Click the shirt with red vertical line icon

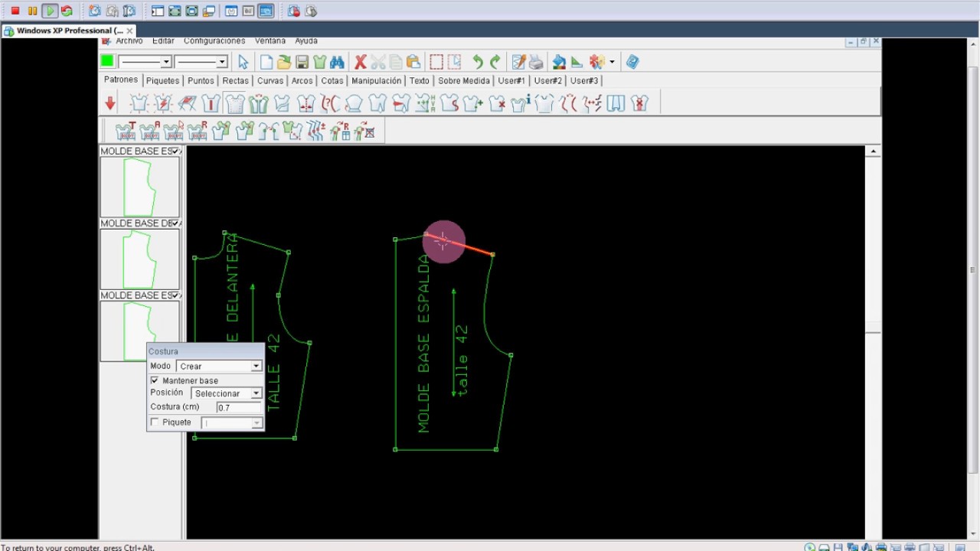(211, 103)
